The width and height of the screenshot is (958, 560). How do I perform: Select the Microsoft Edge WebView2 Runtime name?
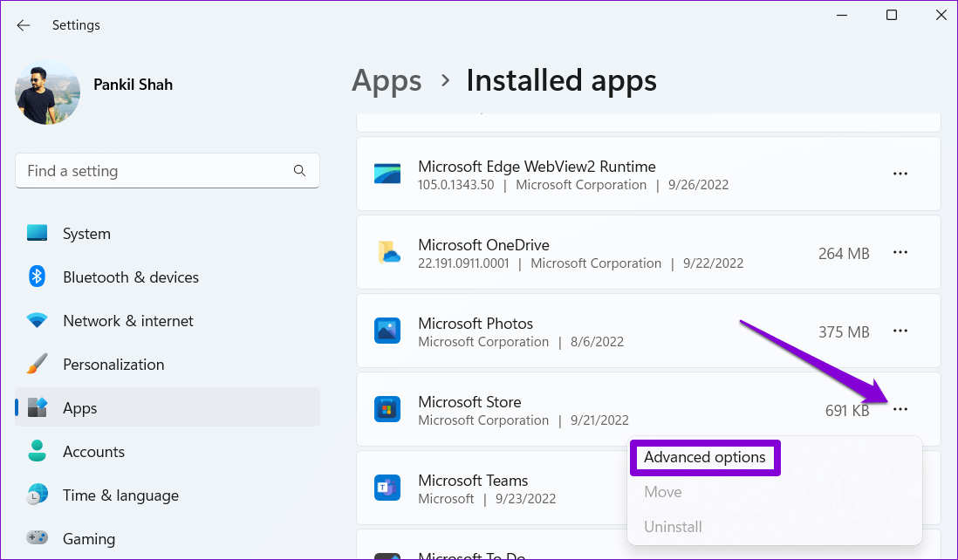537,166
